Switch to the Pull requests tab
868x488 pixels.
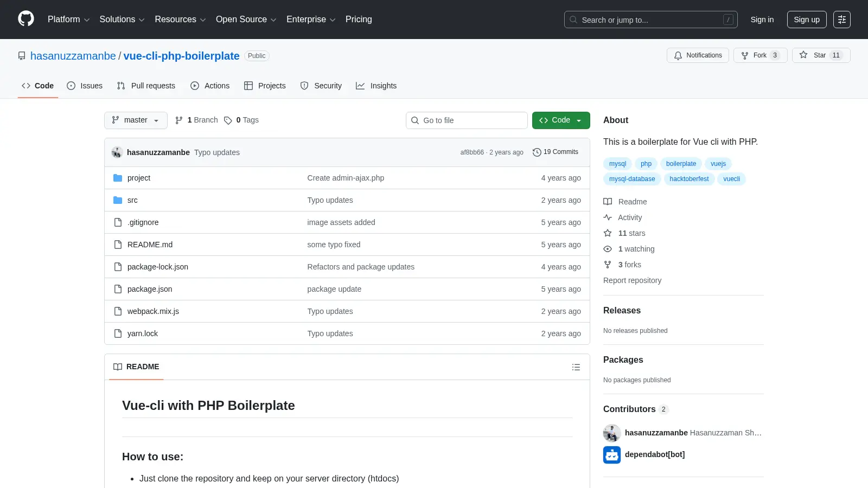(x=146, y=86)
